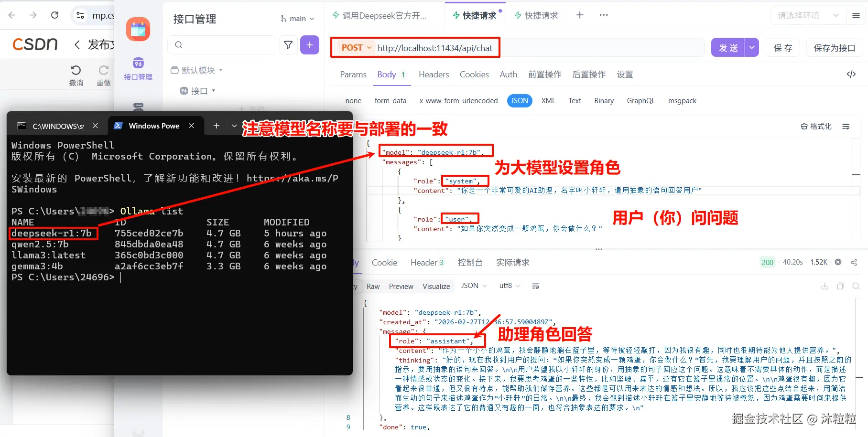Select the Text body type

[x=575, y=101]
